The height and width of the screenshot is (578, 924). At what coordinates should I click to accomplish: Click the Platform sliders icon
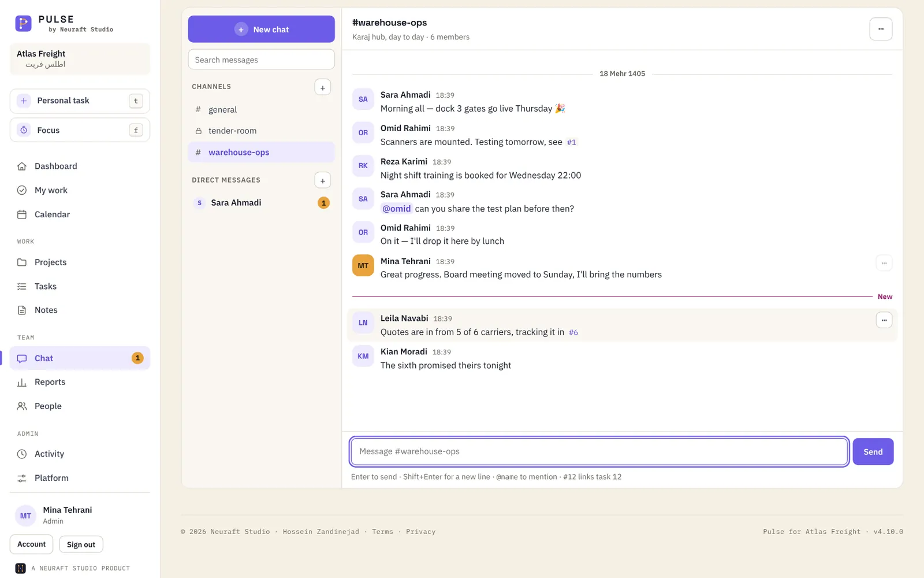click(x=22, y=478)
